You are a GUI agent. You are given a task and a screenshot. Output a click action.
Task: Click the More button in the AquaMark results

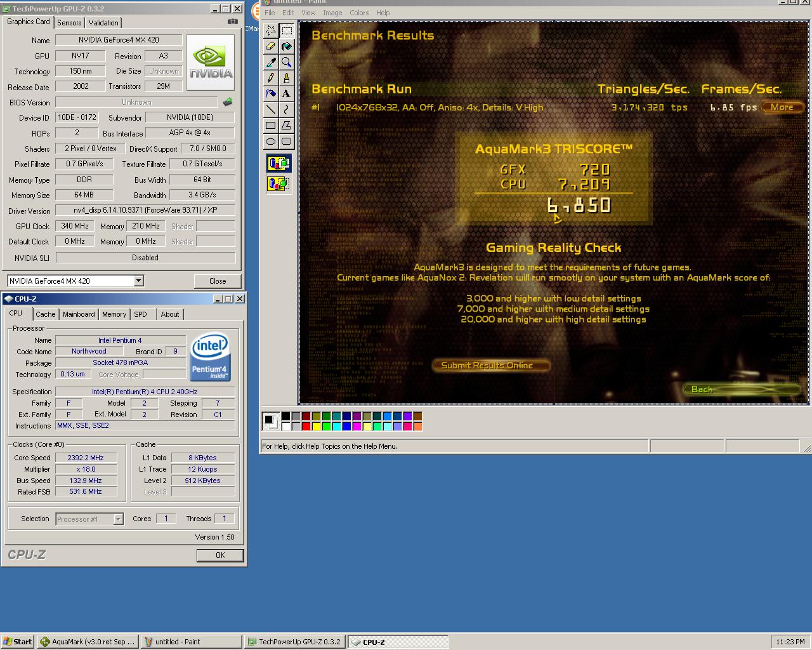click(782, 107)
